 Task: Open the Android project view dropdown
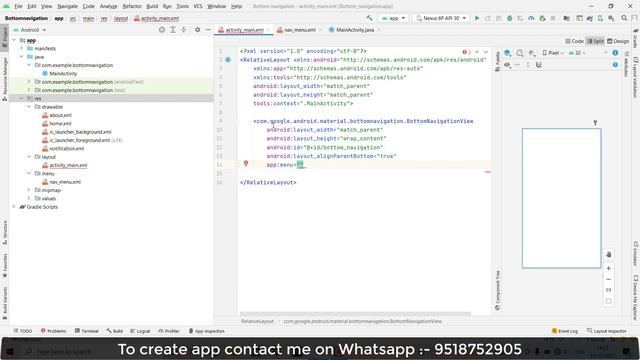pyautogui.click(x=30, y=30)
